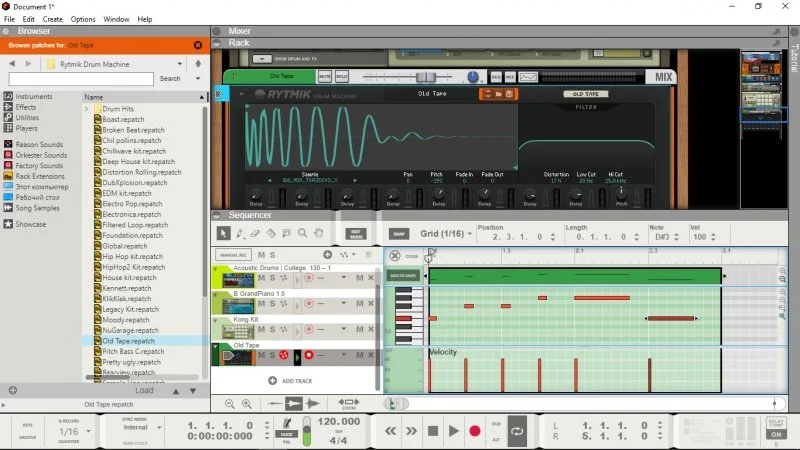Go up one folder level in browser
800x450 pixels.
pyautogui.click(x=198, y=64)
